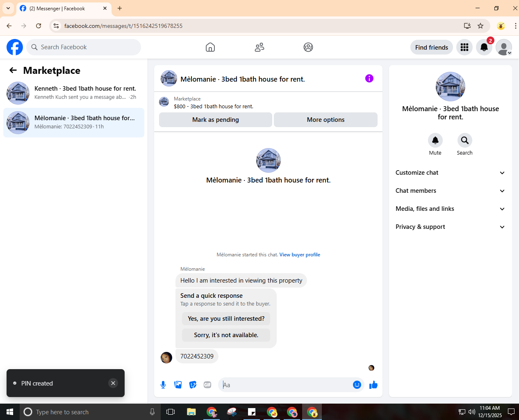Open a new browser tab

pos(120,8)
